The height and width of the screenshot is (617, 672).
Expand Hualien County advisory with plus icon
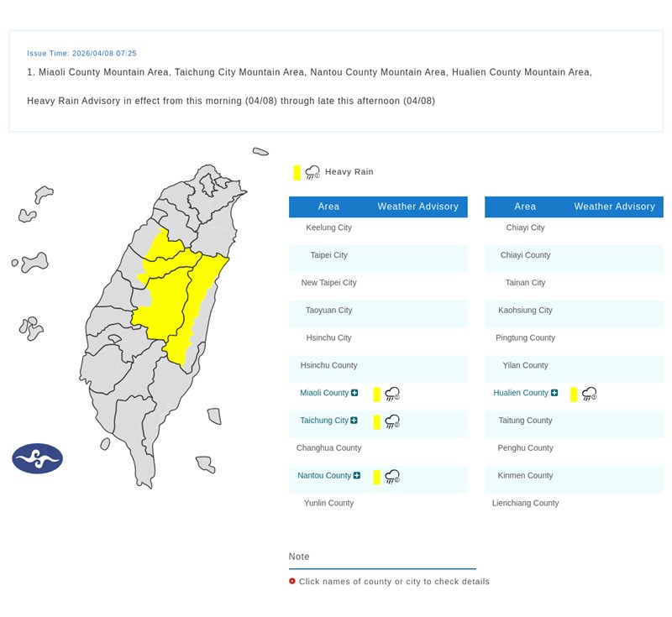[554, 393]
